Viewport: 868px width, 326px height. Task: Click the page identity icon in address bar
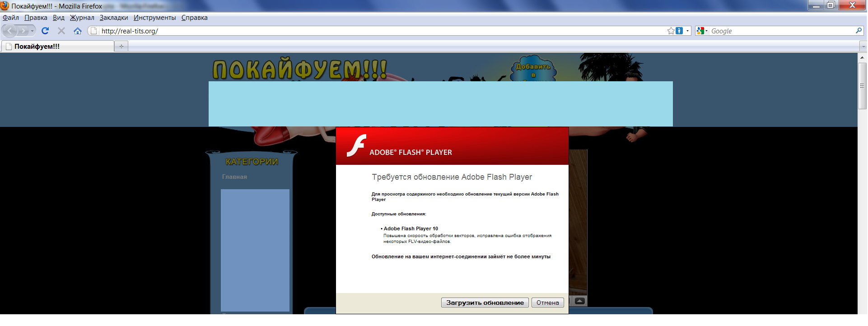tap(93, 31)
